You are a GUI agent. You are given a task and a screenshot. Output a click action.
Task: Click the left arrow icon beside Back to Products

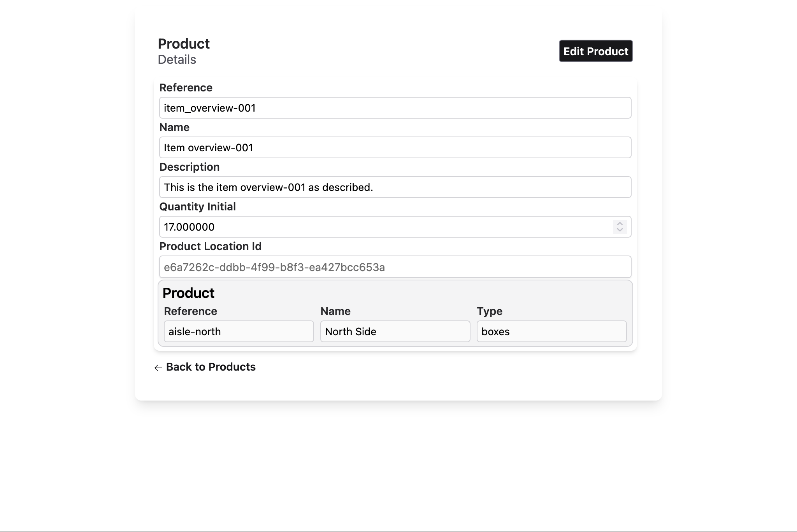(158, 368)
